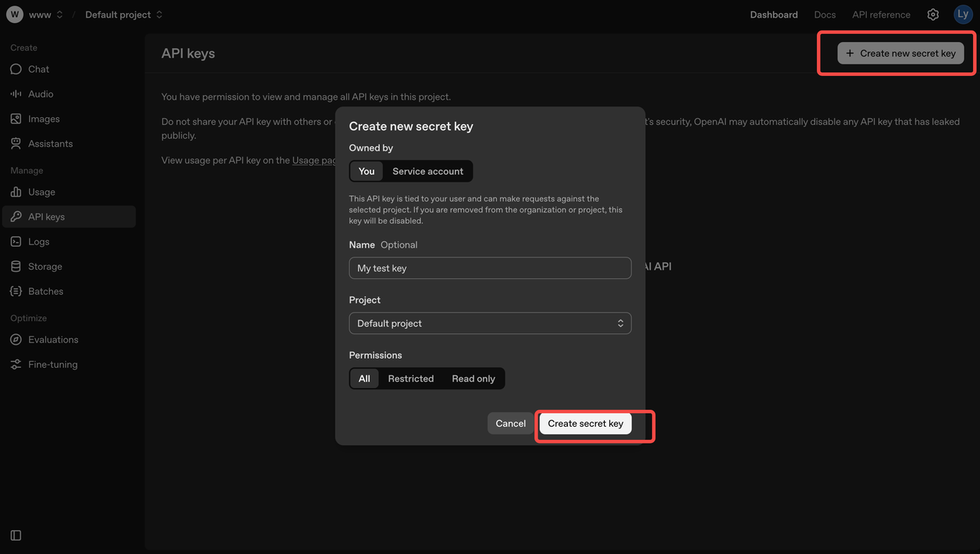Select Service account as owner
This screenshot has height=554, width=980.
click(427, 171)
